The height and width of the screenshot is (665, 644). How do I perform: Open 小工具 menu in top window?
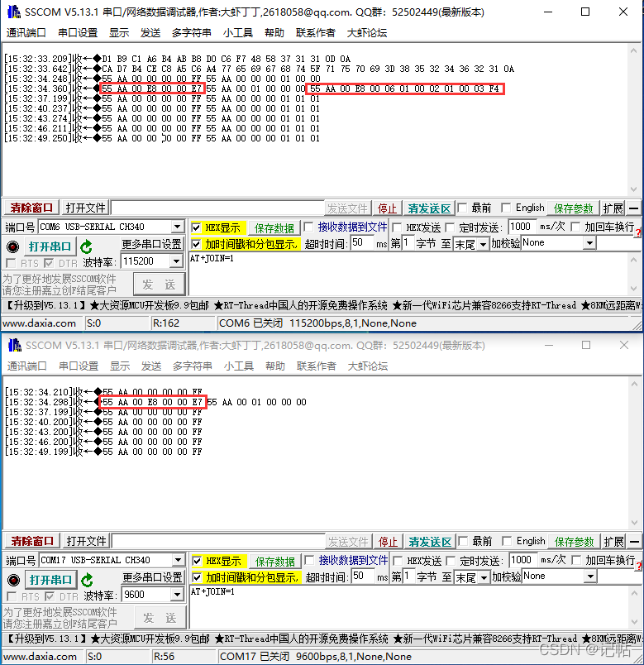(238, 32)
